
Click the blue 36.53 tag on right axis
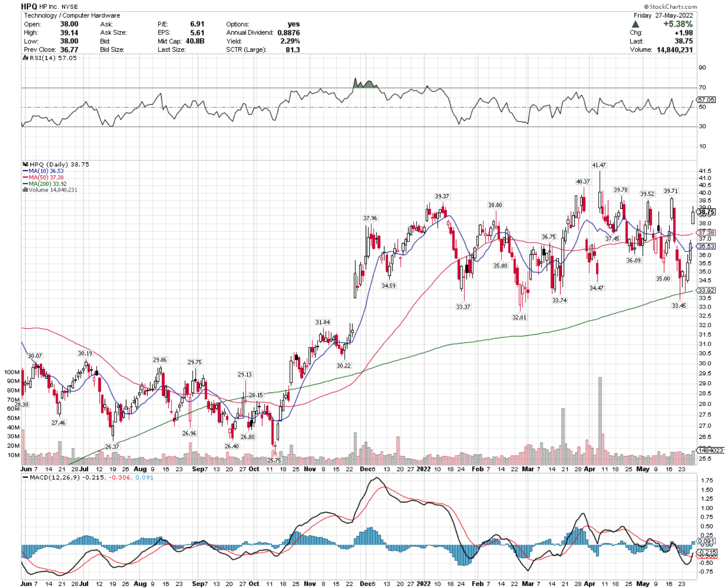pos(706,246)
